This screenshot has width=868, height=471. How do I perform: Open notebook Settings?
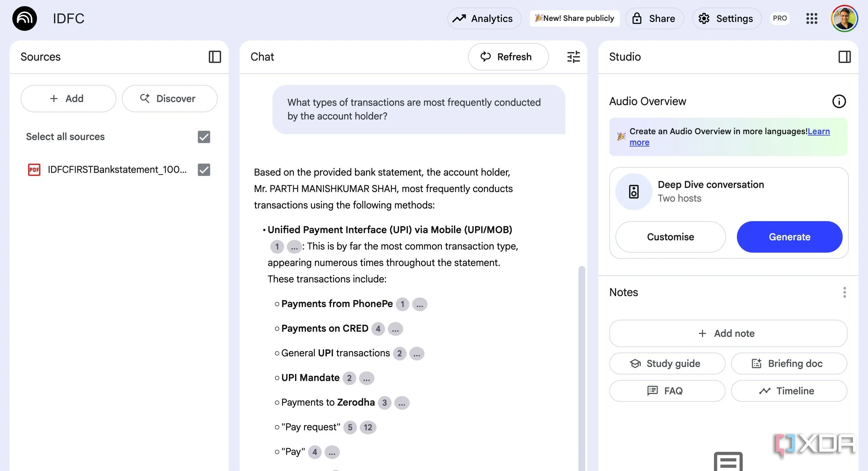[x=727, y=18]
